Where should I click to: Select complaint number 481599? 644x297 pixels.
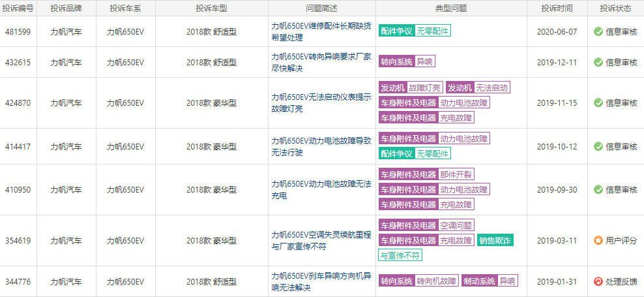[x=18, y=32]
